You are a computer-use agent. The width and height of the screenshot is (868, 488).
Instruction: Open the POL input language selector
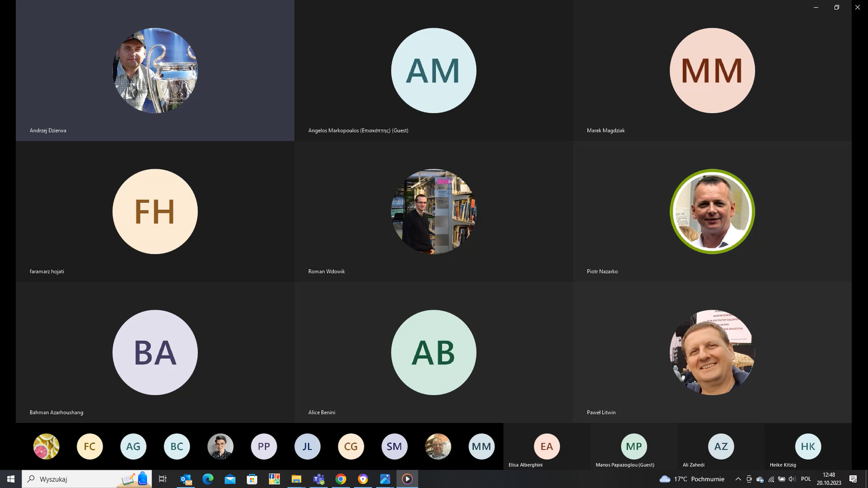pyautogui.click(x=806, y=479)
